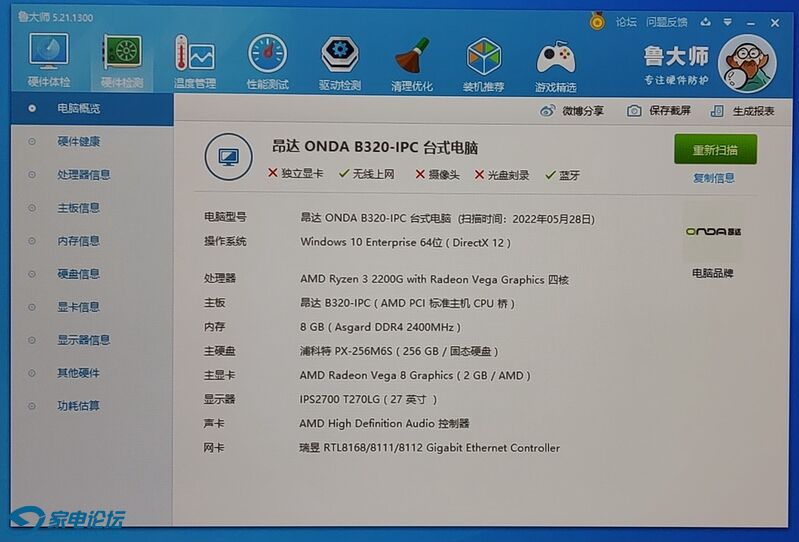Click the memory value 8 GB Asgard DDR4
This screenshot has height=542, width=799.
pos(380,327)
